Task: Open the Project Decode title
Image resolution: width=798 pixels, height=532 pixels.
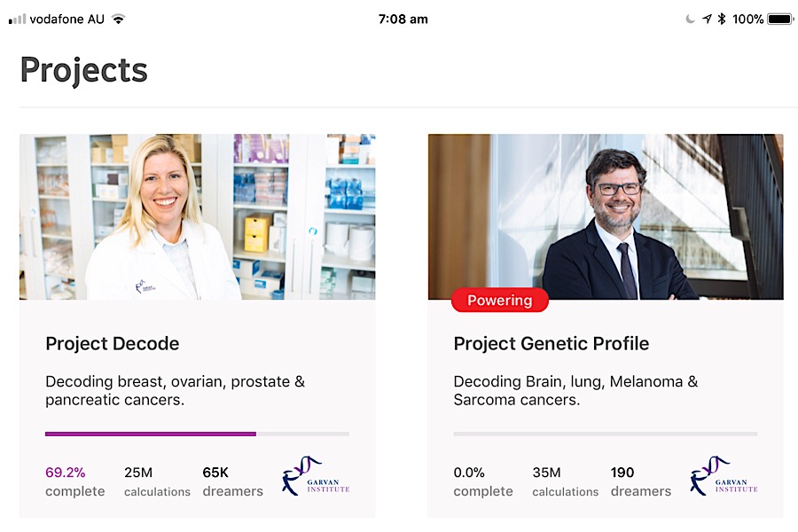Action: click(x=113, y=343)
